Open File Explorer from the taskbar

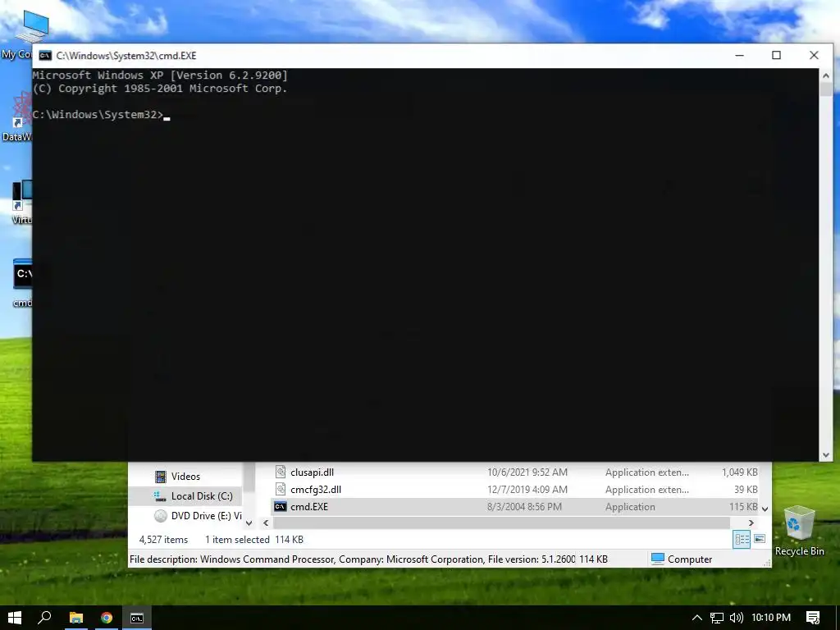pos(76,618)
